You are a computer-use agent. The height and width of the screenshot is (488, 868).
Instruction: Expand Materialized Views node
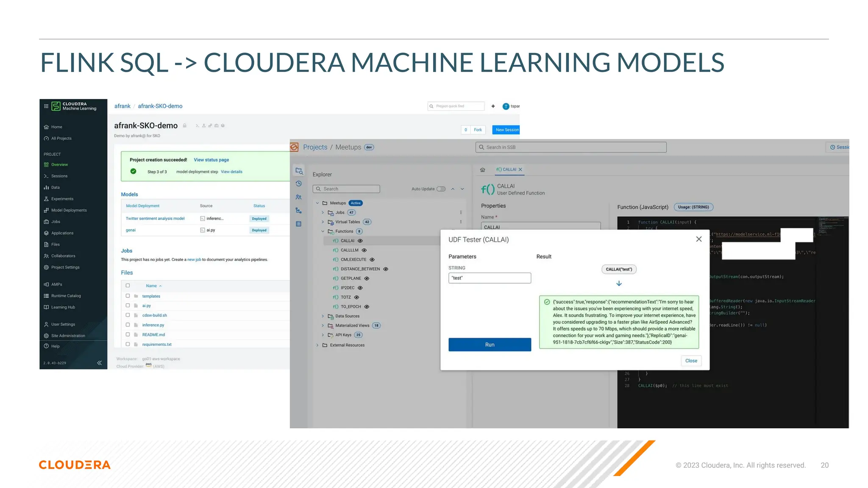[323, 326]
